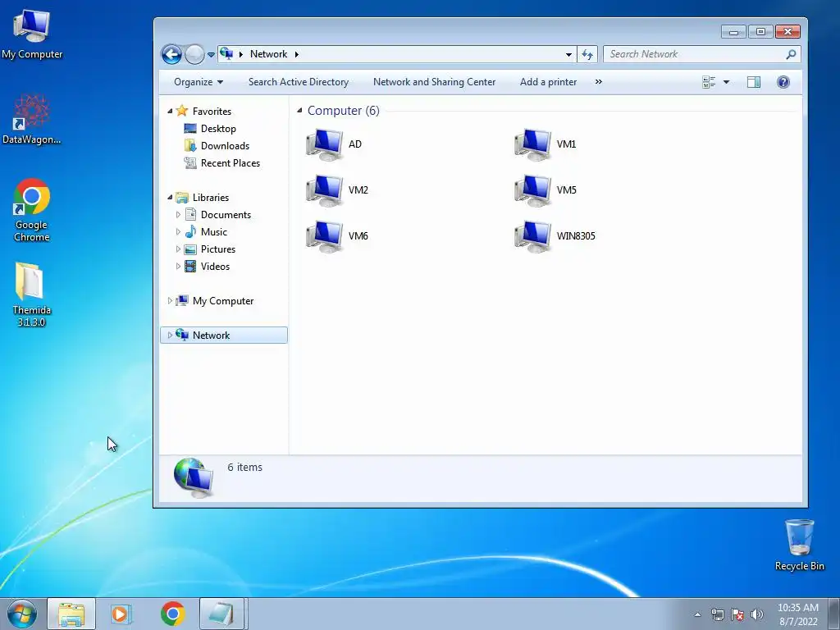Screen dimensions: 840x630
Task: Select My Computer in navigation pane
Action: [x=223, y=301]
